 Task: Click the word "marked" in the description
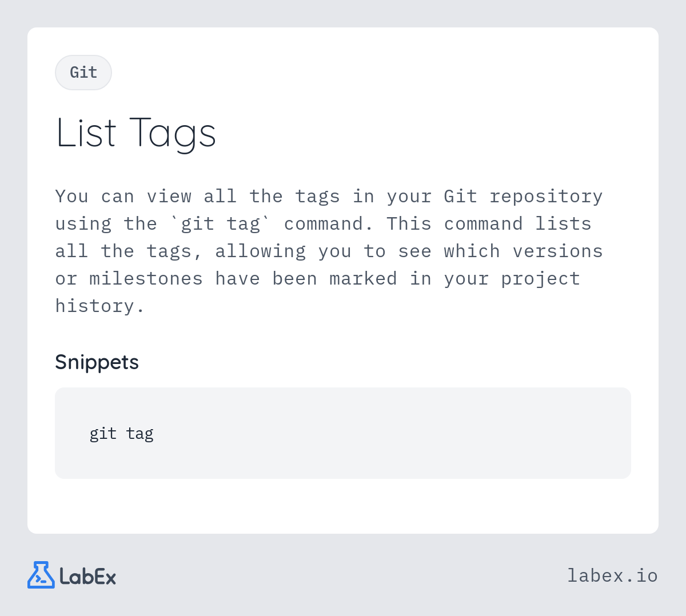point(363,278)
